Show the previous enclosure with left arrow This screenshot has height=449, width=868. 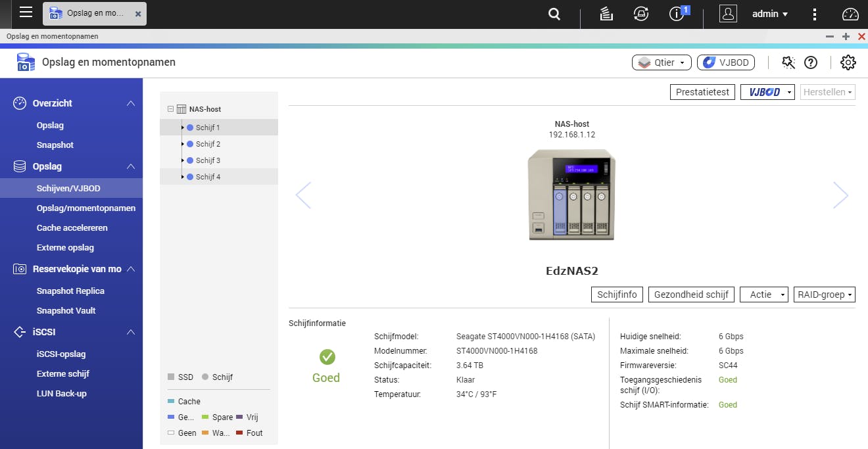303,195
